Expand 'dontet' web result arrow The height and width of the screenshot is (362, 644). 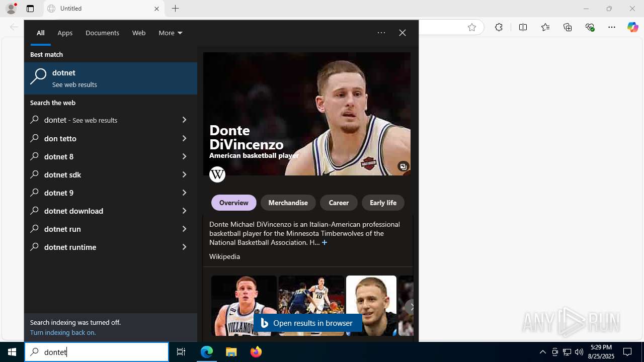tap(184, 120)
